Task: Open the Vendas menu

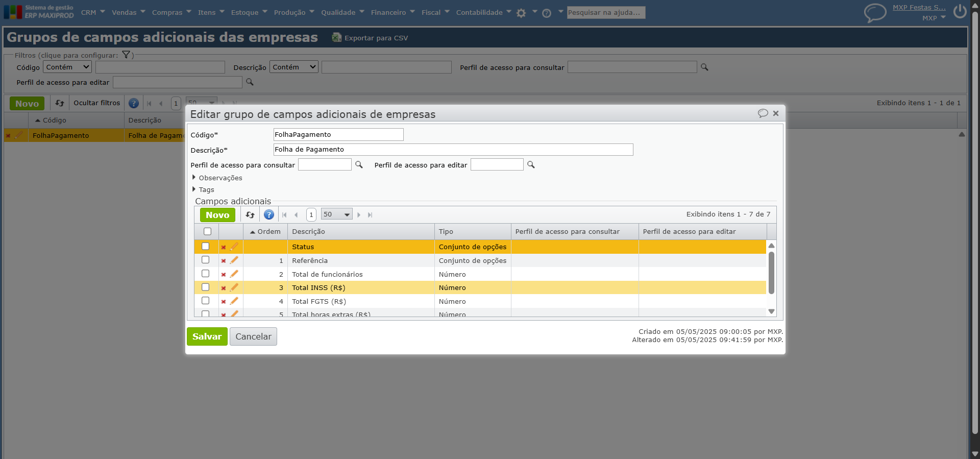Action: 129,12
